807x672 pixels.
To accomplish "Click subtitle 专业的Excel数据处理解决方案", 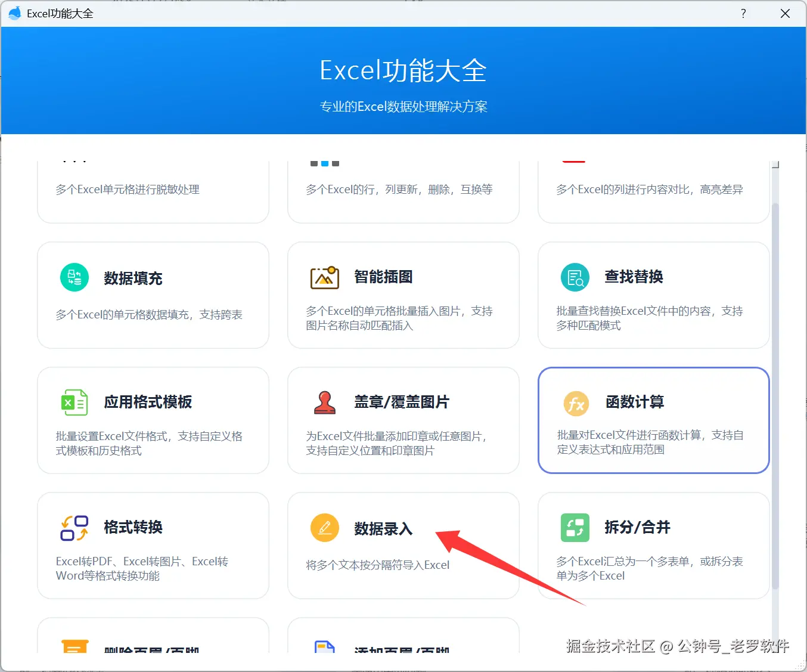I will pyautogui.click(x=404, y=107).
